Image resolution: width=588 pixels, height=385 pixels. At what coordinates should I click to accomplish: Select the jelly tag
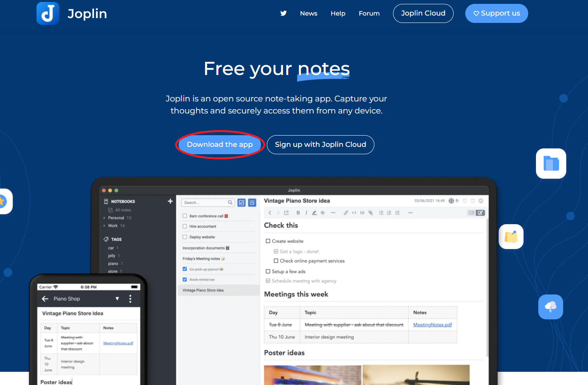coord(111,256)
